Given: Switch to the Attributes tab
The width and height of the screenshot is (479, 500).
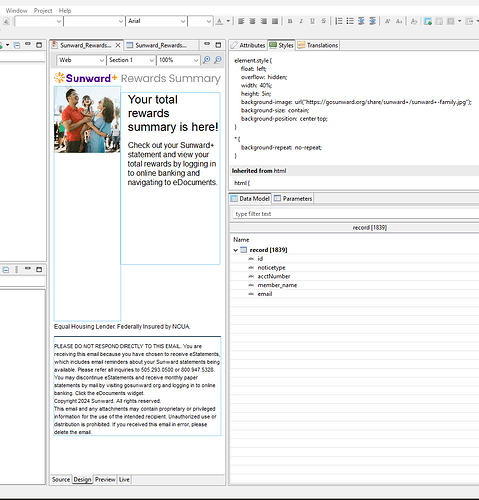Looking at the screenshot, I should click(248, 45).
